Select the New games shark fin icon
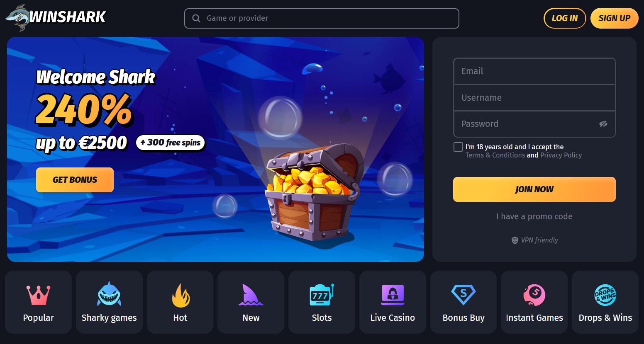The height and width of the screenshot is (344, 644). pos(251,295)
